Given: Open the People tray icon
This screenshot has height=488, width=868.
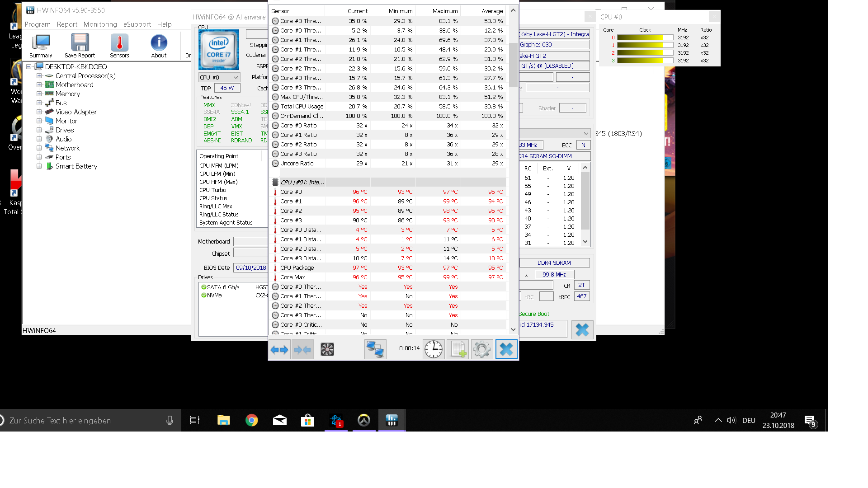Looking at the screenshot, I should pos(698,421).
